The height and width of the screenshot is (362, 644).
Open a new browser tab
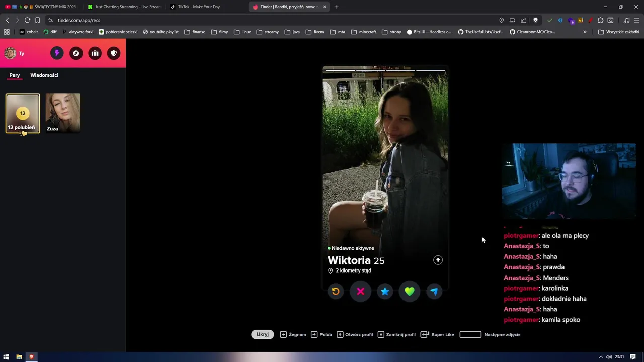(x=337, y=7)
